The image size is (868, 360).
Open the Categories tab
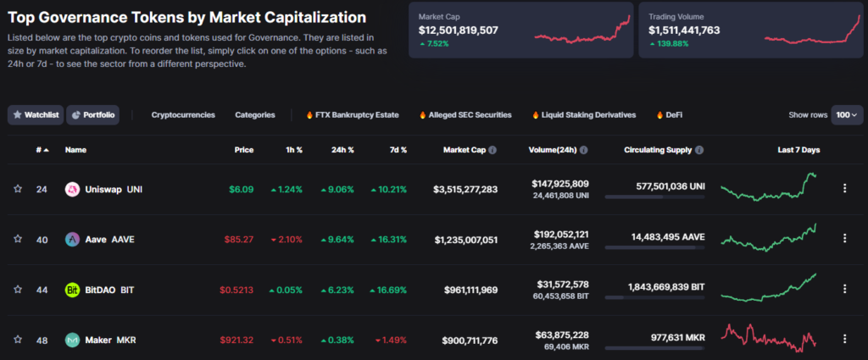click(x=255, y=115)
